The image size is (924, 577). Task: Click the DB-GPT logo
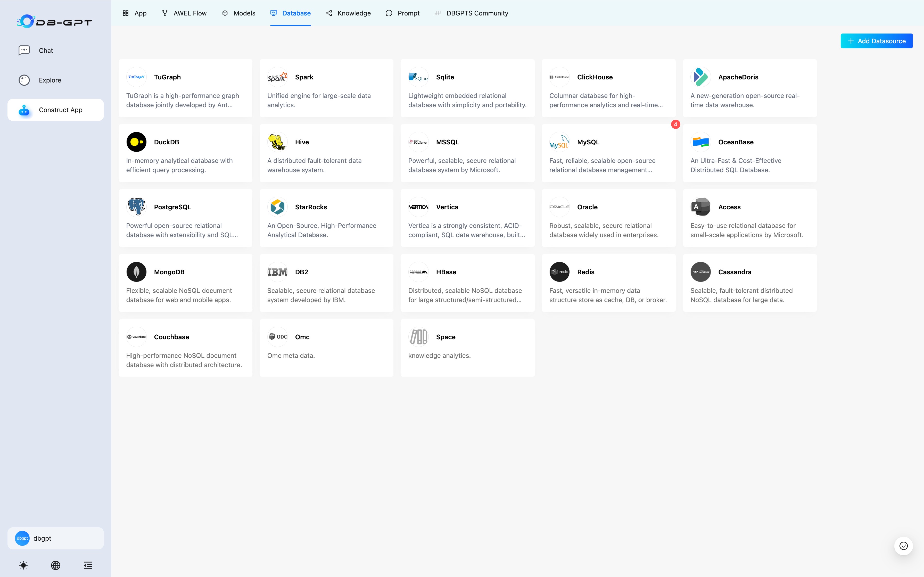coord(55,22)
